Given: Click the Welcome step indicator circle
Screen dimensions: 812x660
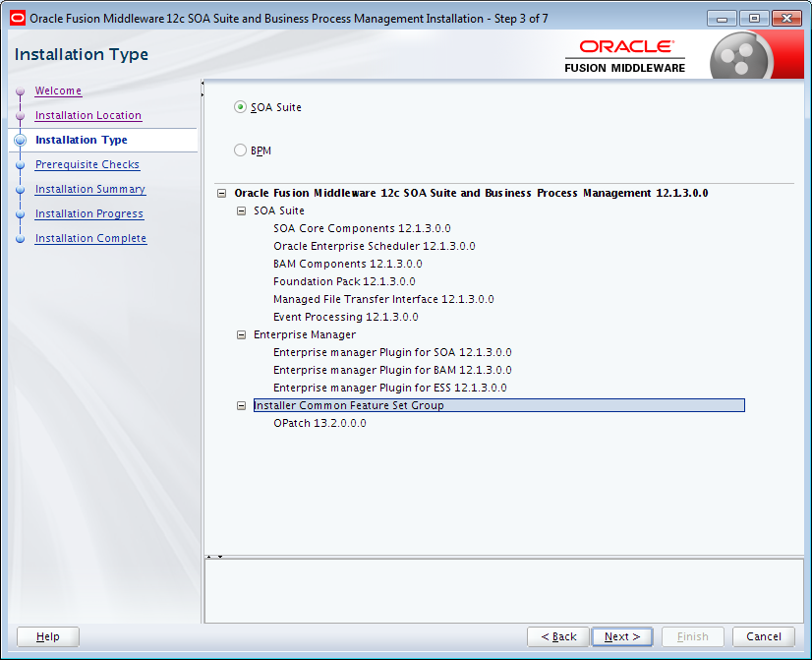Looking at the screenshot, I should point(21,90).
